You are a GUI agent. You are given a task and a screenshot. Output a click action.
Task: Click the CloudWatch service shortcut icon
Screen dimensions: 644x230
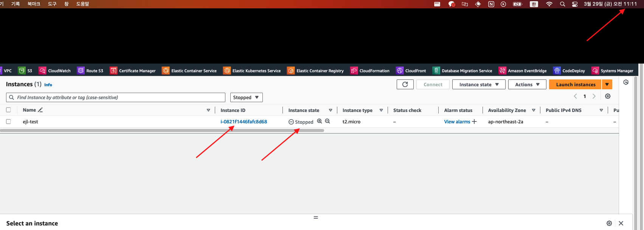tap(42, 71)
